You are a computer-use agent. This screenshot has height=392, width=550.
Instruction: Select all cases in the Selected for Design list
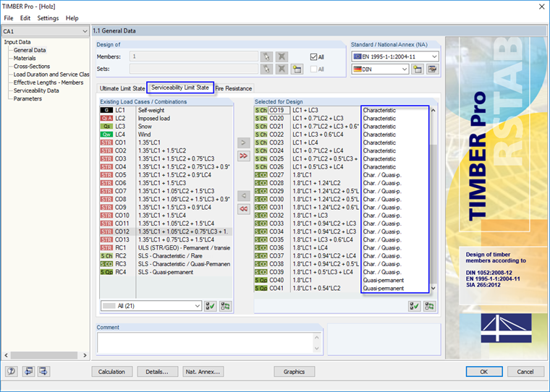[415, 306]
